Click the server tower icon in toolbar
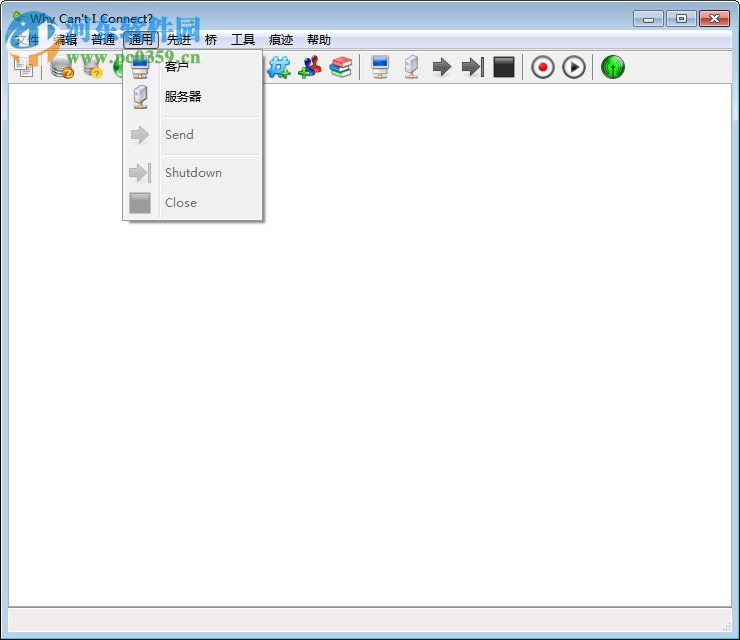 tap(412, 67)
